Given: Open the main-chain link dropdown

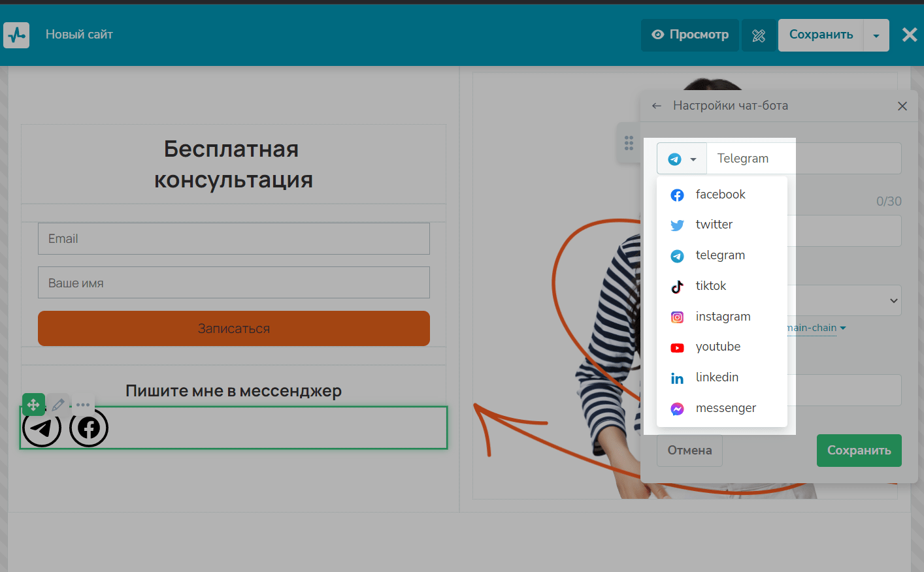Looking at the screenshot, I should coord(816,328).
